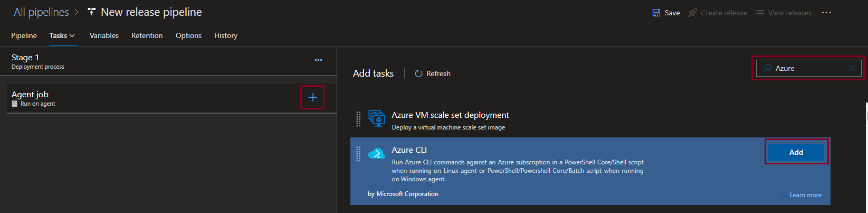Open the Stage 1 ellipsis menu
868x213 pixels.
(x=318, y=60)
